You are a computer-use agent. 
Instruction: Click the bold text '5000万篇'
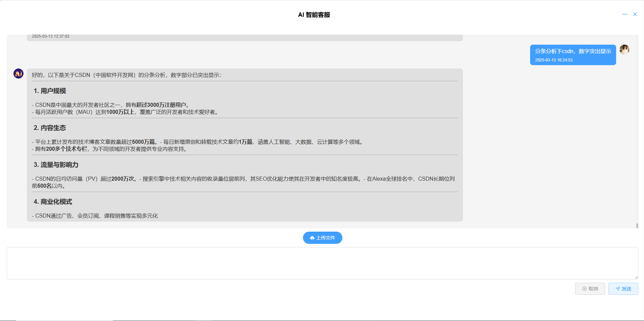pos(143,142)
